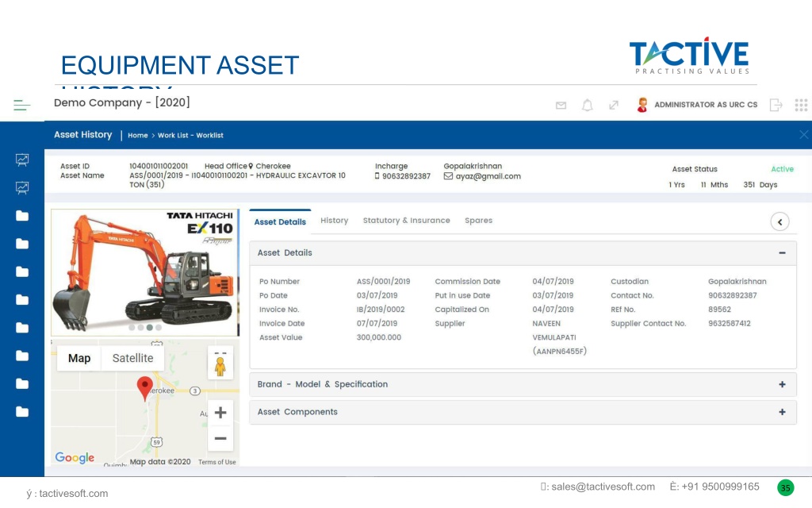Screen dimensions: 812x508
Task: Click the topmost chart icon in sidebar
Action: pos(22,160)
